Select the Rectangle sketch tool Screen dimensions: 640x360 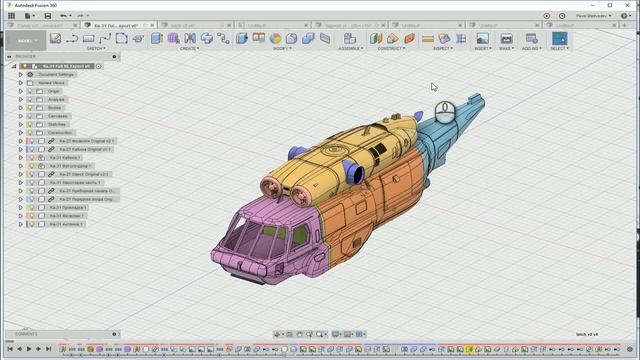(x=89, y=39)
